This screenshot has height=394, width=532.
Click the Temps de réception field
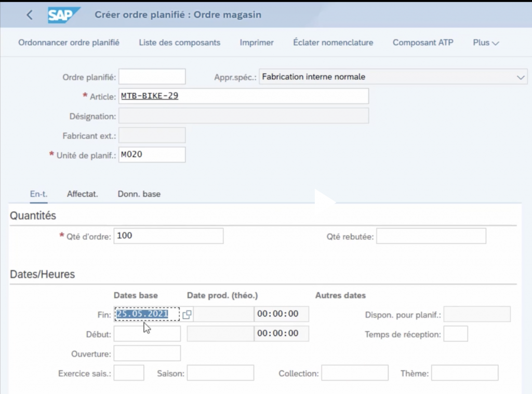point(456,334)
